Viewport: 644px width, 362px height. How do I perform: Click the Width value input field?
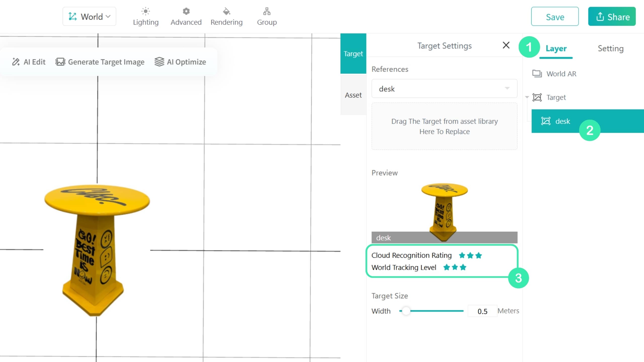coord(482,311)
